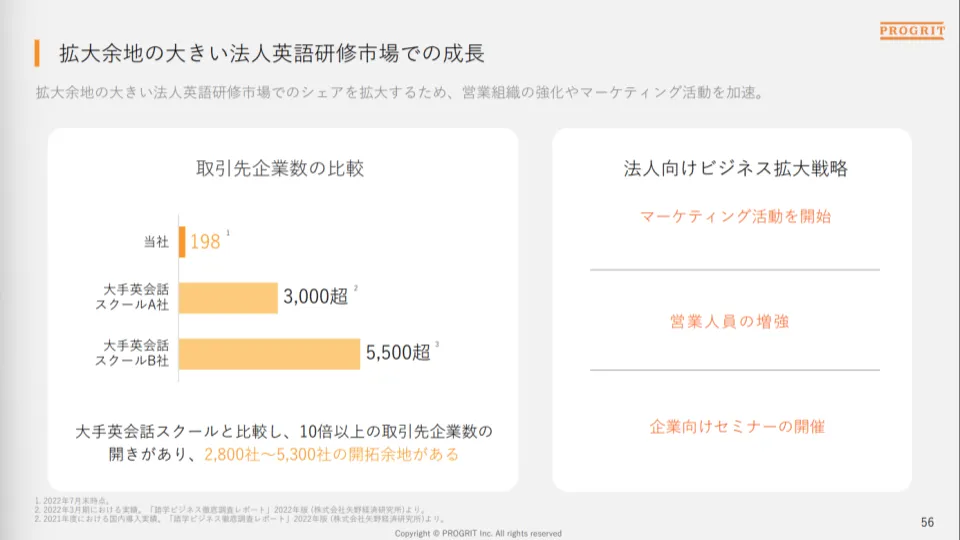
Task: Click the PROGRIT copyright notice in the footer
Action: 478,534
